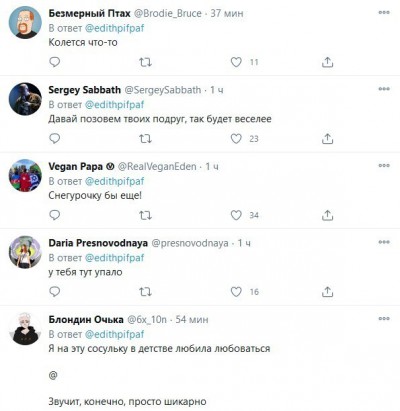The width and height of the screenshot is (400, 411).
Task: Open the @Brodie_Bruce handle
Action: click(x=167, y=13)
